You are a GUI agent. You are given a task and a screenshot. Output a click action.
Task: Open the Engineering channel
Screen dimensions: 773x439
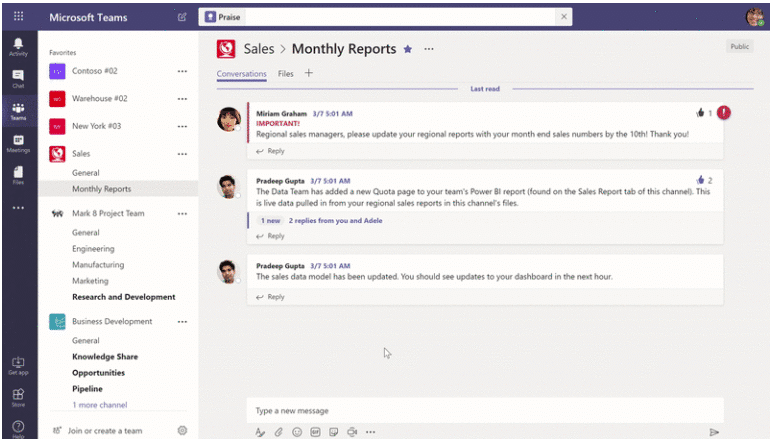tap(93, 249)
